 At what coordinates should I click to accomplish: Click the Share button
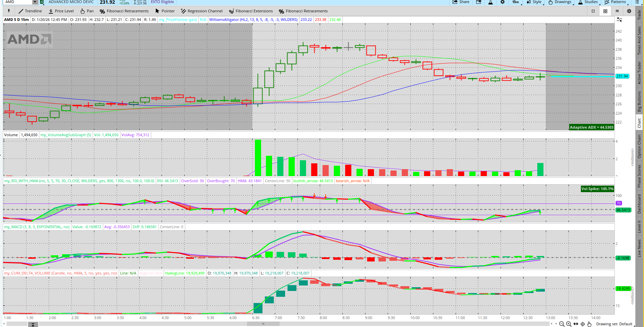coord(461,2)
